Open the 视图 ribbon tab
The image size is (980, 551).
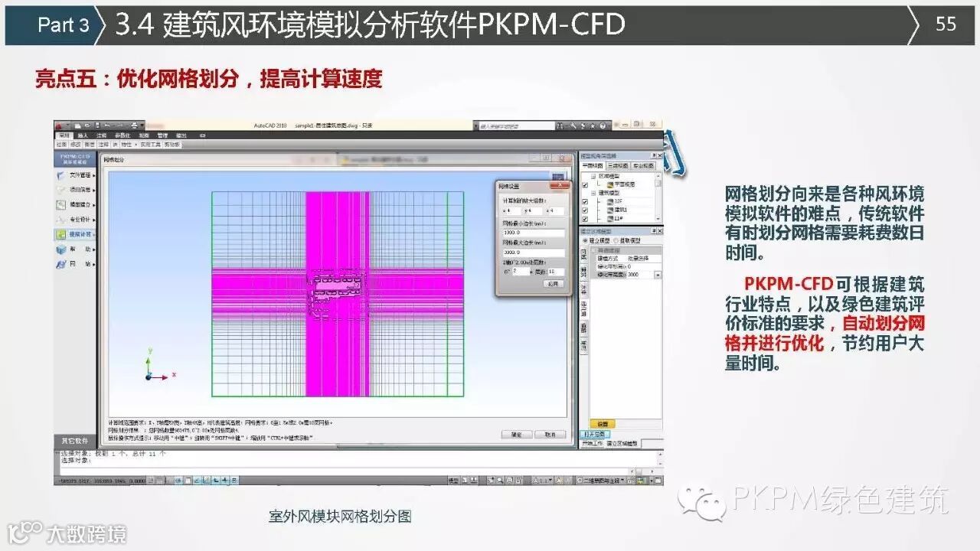[144, 135]
